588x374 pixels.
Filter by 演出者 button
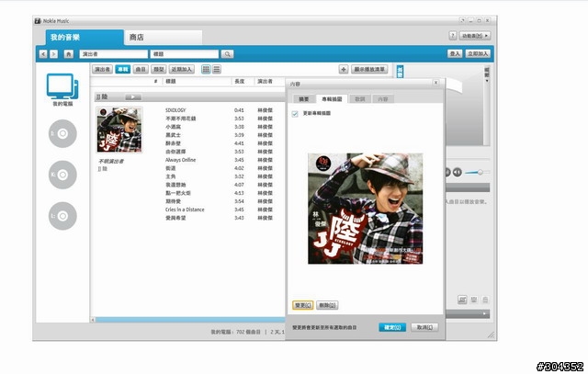(x=102, y=69)
